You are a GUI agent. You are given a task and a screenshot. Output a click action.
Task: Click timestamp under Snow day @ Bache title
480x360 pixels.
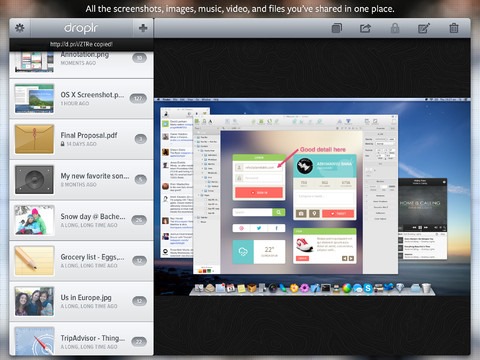click(x=89, y=225)
